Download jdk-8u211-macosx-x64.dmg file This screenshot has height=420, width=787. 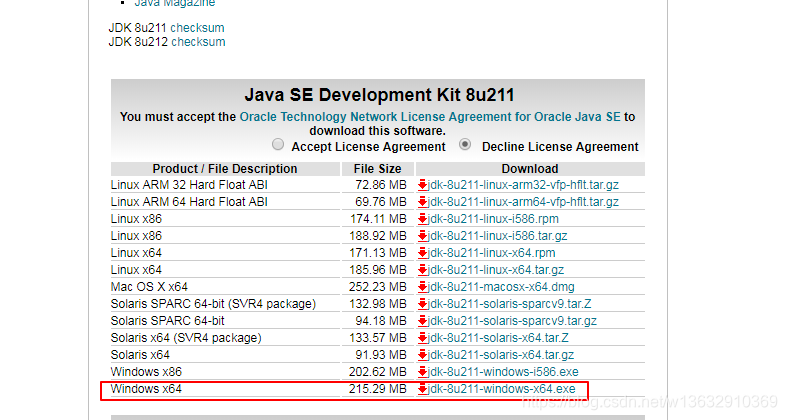501,287
